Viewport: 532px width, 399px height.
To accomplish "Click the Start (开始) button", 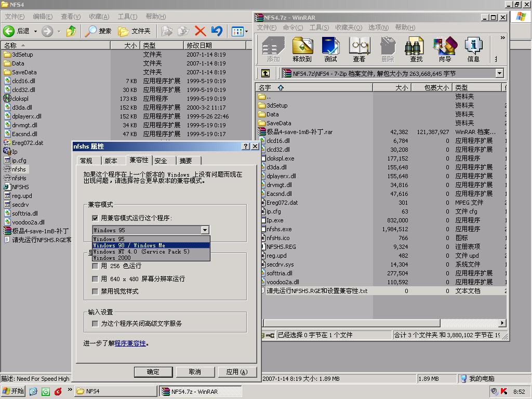I will [x=13, y=391].
